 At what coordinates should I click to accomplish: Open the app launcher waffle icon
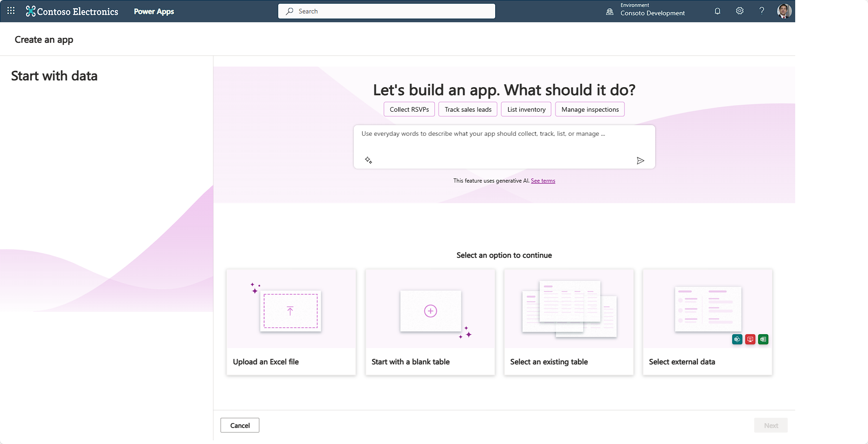11,11
